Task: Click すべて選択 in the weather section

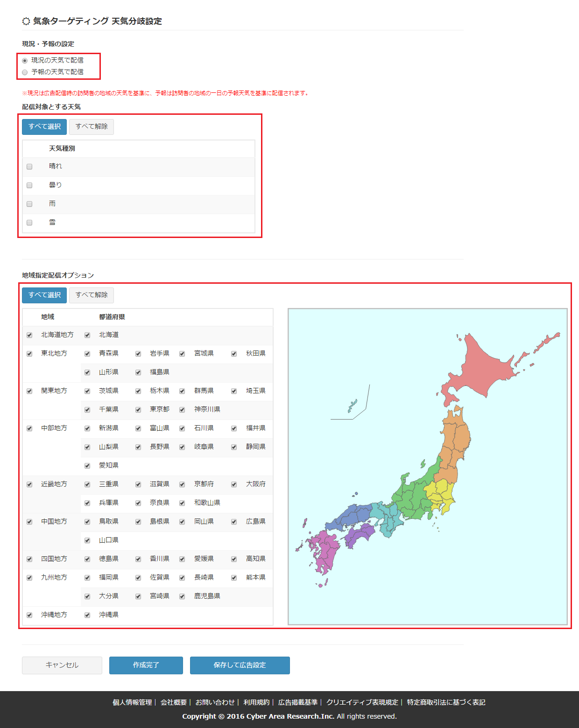Action: [44, 126]
